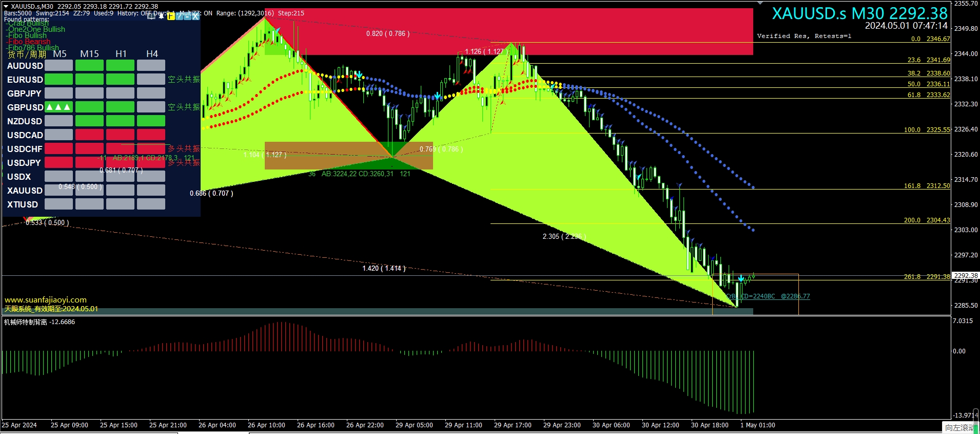Click the '61.8 2333.62' Fibonacci level label

pyautogui.click(x=929, y=95)
